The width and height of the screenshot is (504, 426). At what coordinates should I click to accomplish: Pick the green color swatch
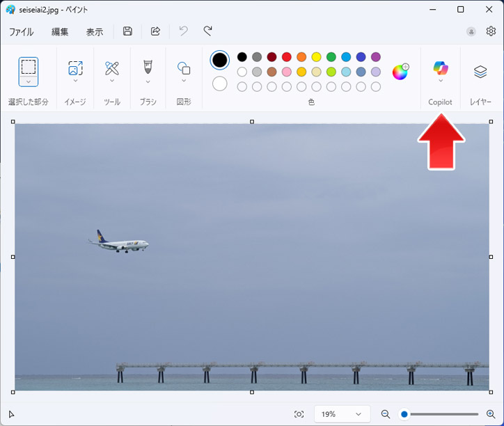(331, 57)
